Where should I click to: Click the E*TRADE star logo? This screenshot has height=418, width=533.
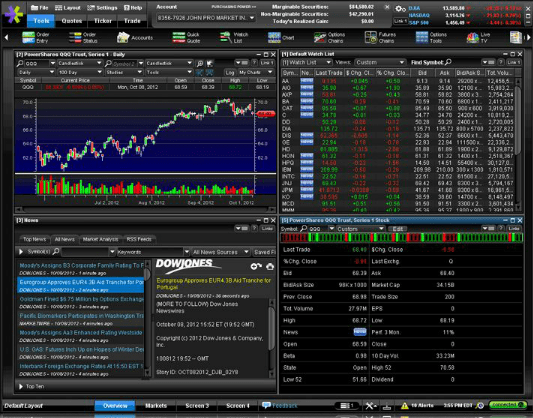click(x=14, y=14)
